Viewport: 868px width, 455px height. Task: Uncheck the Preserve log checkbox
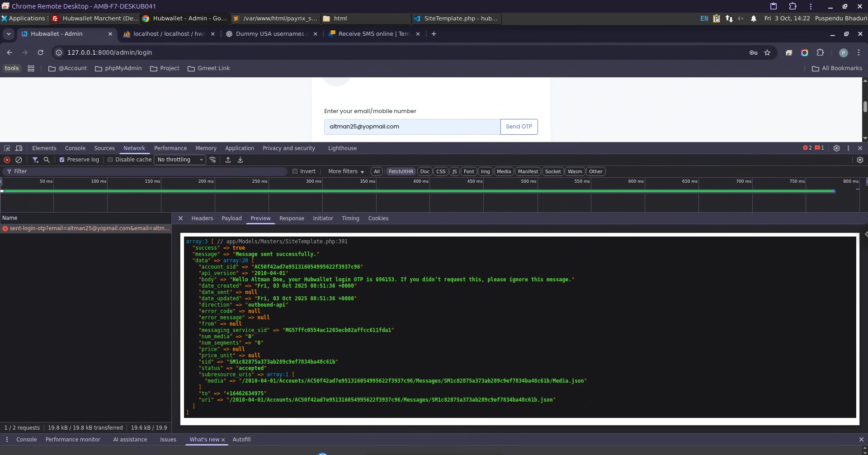pyautogui.click(x=62, y=160)
